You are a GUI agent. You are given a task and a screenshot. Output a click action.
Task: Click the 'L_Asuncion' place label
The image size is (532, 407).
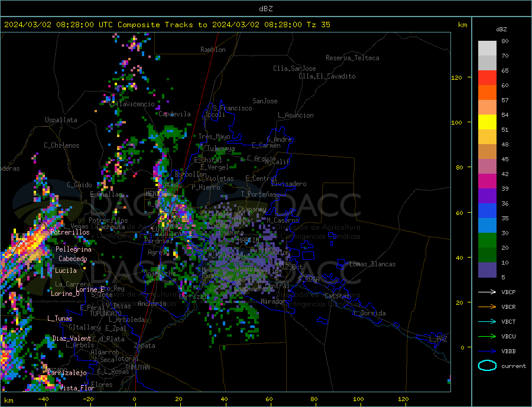tap(296, 115)
